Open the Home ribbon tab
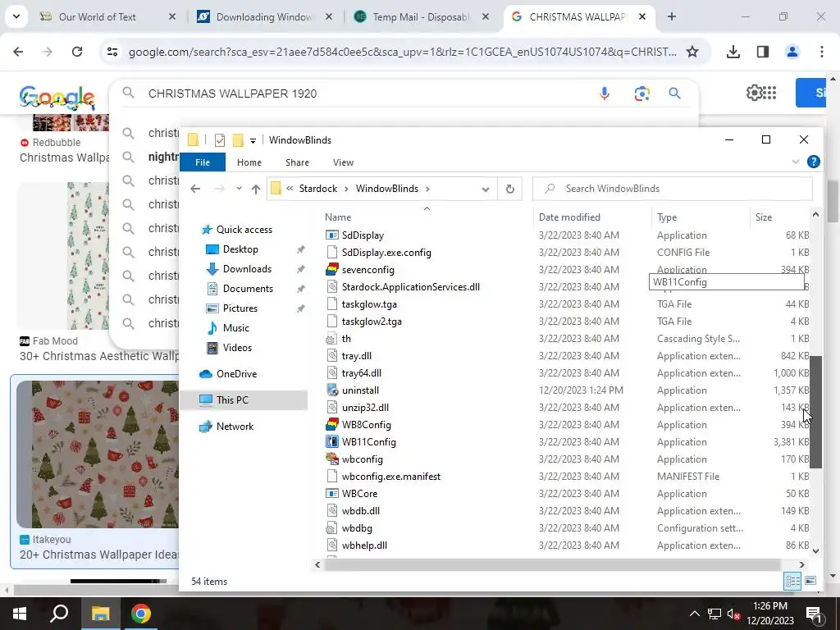 249,162
